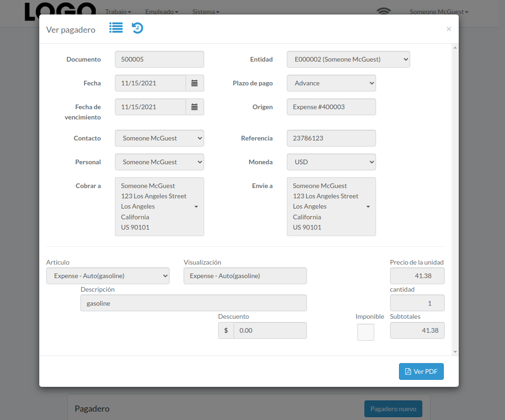Click the wifi connection status icon
The height and width of the screenshot is (420, 505).
(384, 11)
